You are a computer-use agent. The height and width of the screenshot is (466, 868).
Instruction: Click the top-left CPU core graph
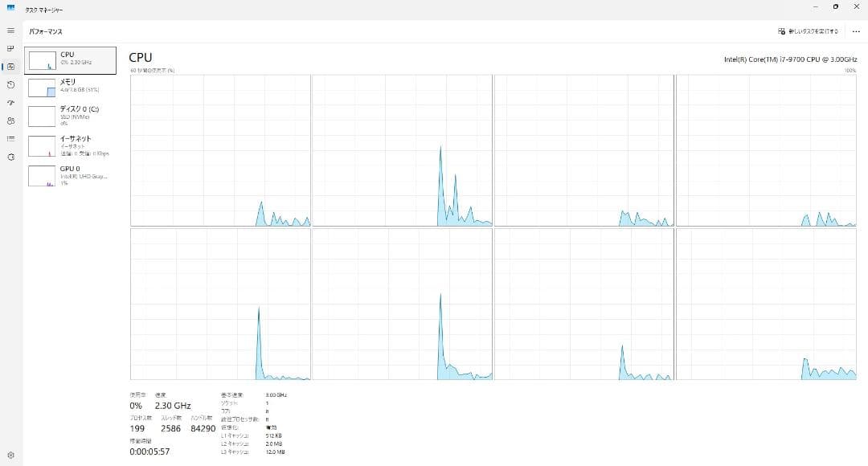pyautogui.click(x=220, y=150)
